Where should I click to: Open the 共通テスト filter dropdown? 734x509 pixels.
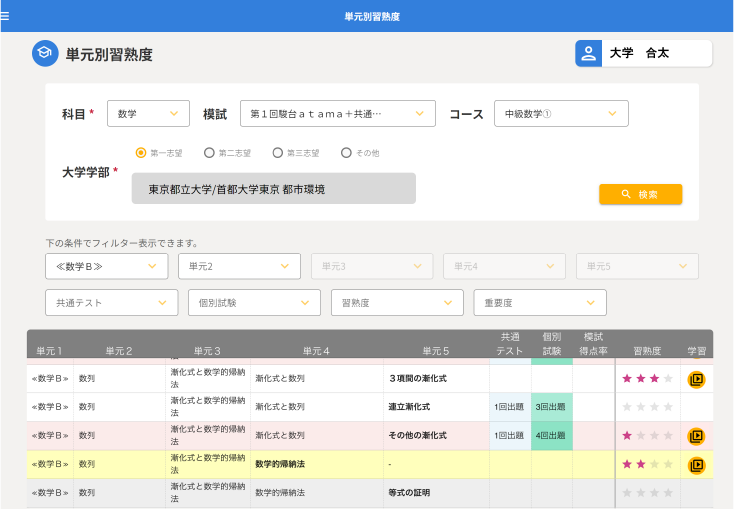click(x=112, y=302)
